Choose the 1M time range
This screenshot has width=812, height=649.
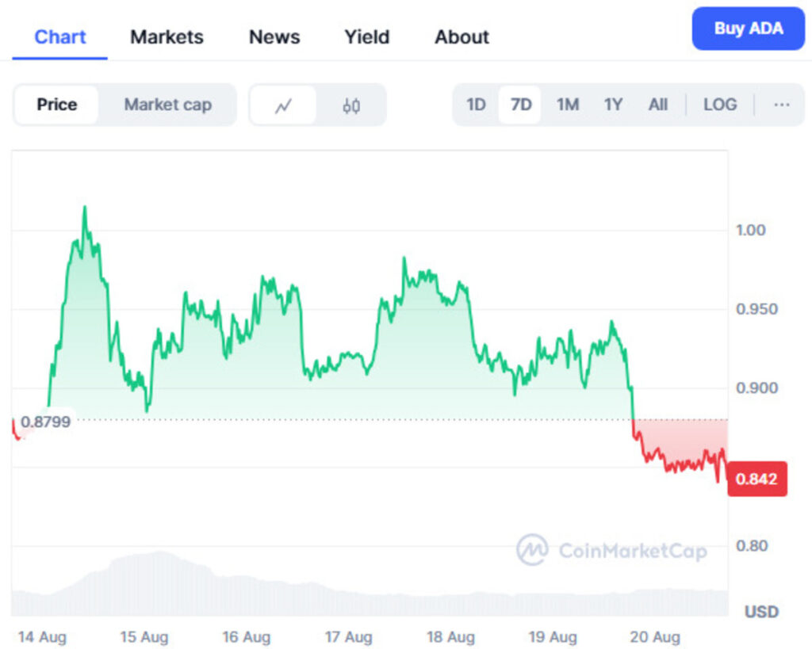(x=568, y=105)
